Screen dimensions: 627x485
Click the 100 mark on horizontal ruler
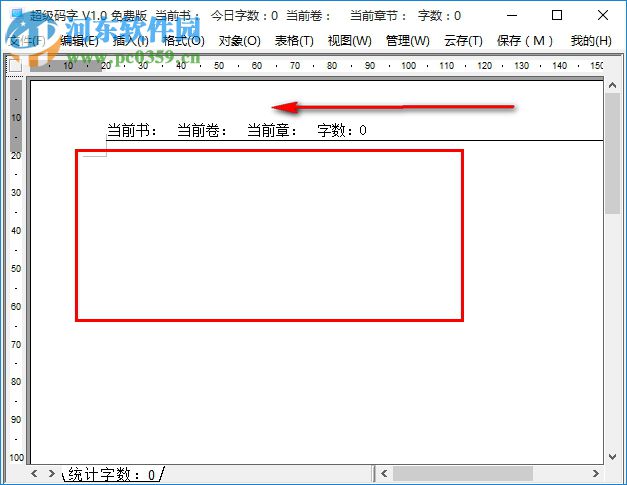pos(408,66)
